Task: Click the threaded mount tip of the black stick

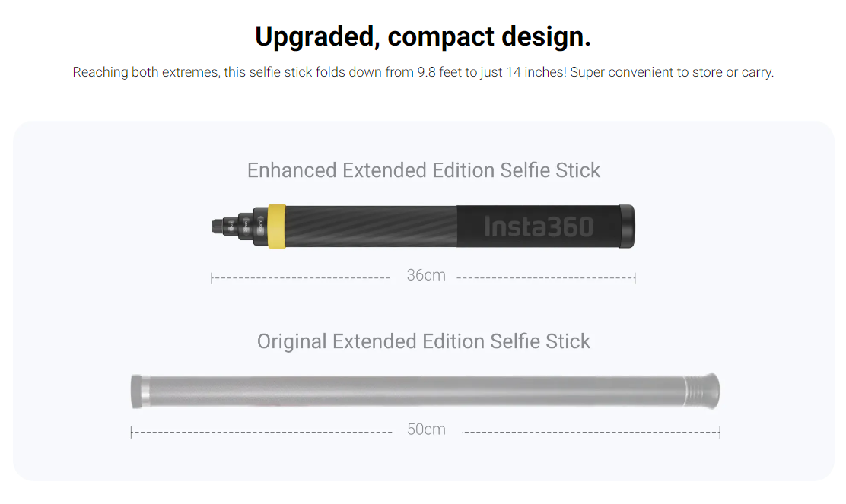Action: click(x=218, y=227)
